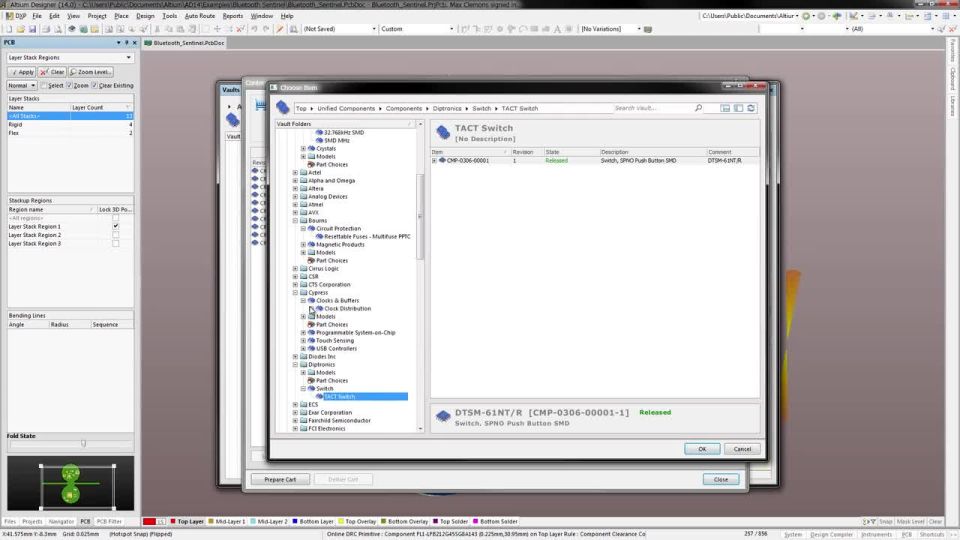Toggle Lock 3D checkbox for All regions row

click(115, 218)
